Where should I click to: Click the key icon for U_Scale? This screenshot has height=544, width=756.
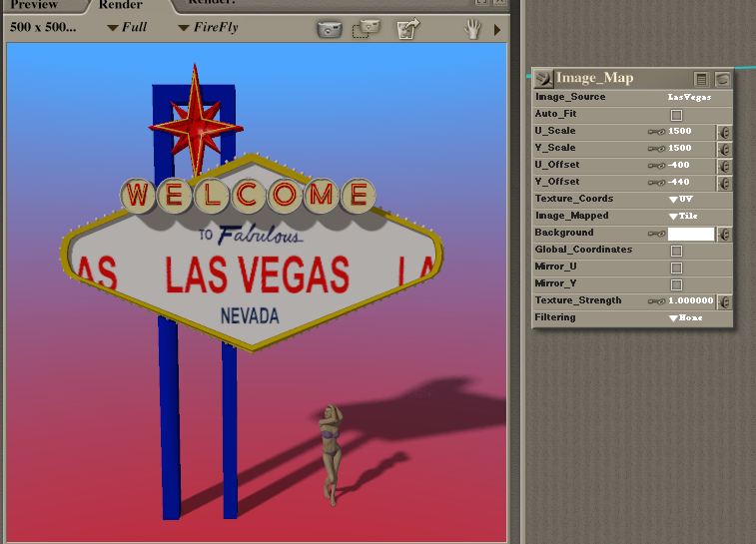click(656, 132)
